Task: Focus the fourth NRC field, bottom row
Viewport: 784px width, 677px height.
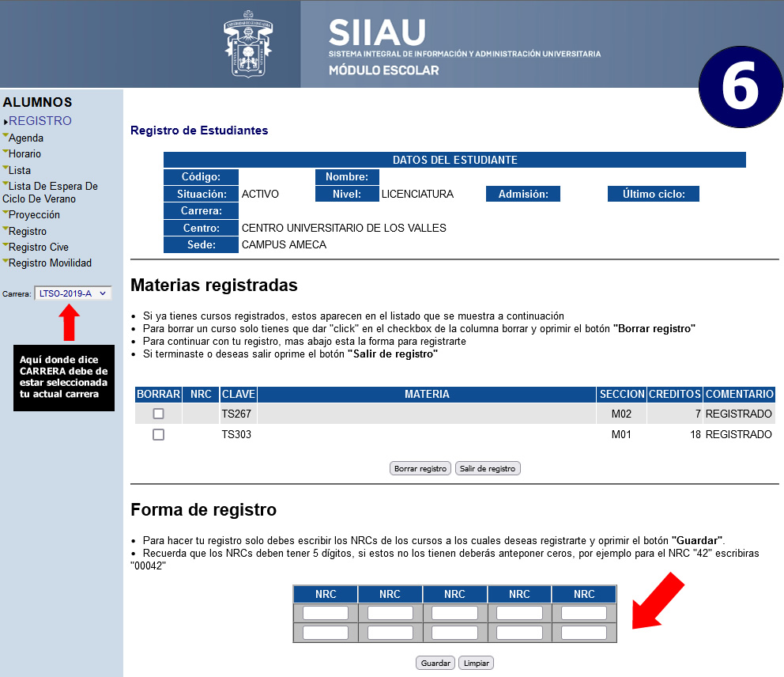Action: pyautogui.click(x=519, y=633)
